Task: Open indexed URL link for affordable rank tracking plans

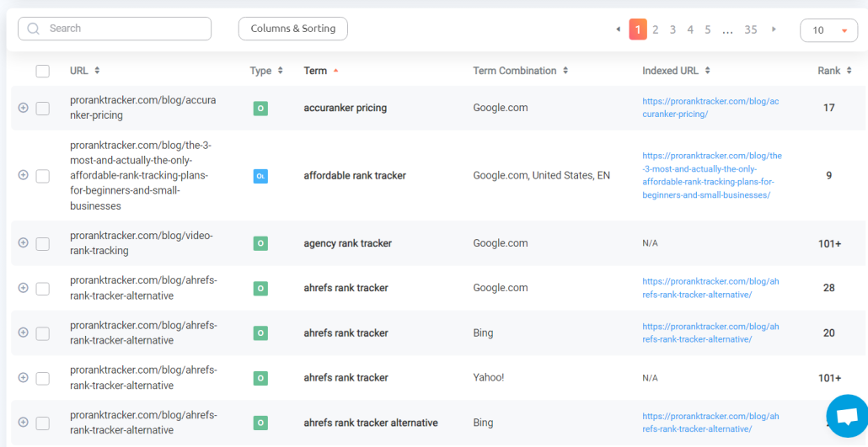Action: (x=712, y=175)
